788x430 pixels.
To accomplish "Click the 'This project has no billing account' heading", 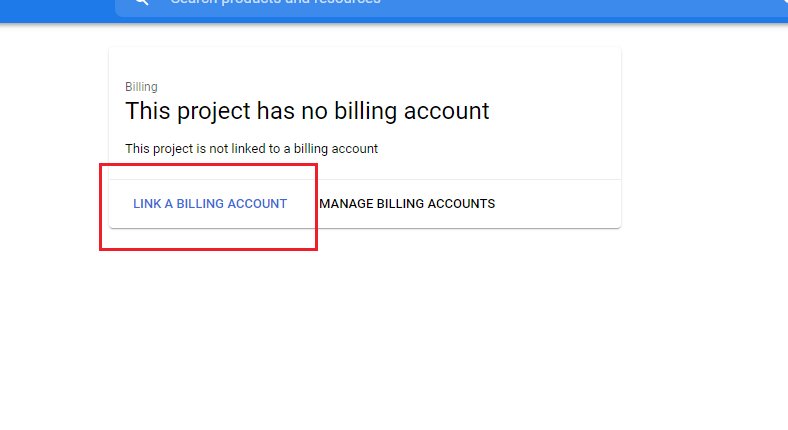I will tap(307, 111).
